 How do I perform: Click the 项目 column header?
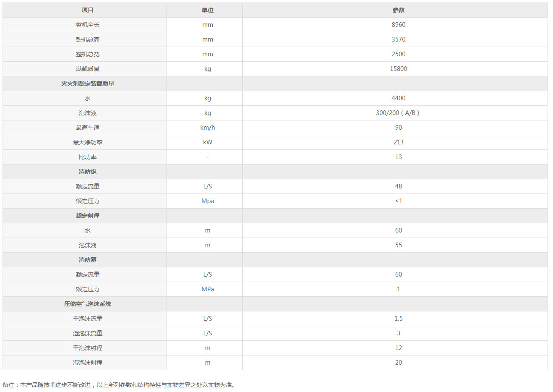pos(88,10)
